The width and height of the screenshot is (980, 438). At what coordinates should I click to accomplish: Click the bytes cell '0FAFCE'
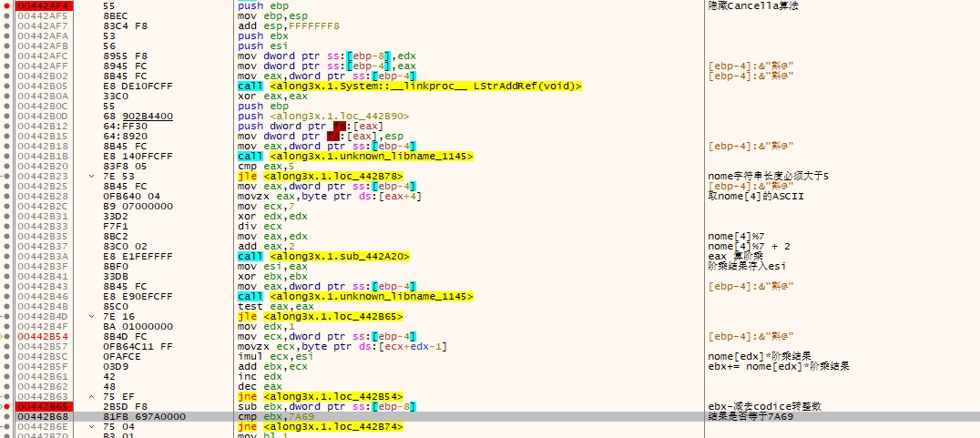[120, 356]
